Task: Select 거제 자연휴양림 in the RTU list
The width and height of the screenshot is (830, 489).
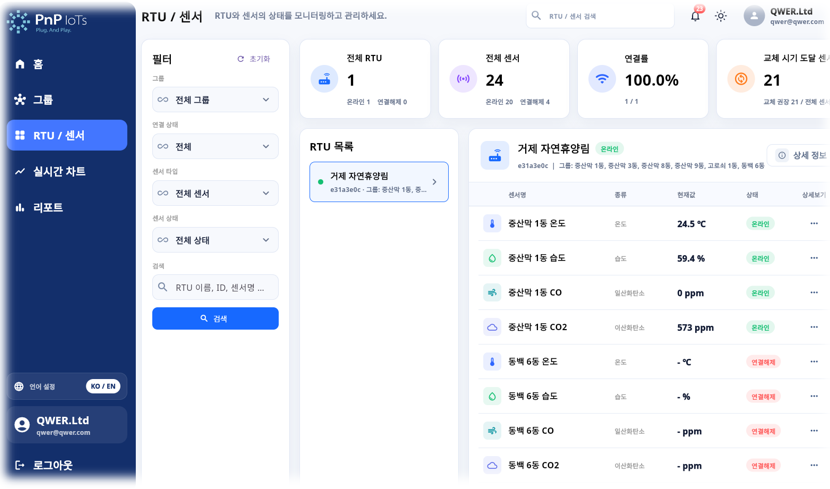Action: 379,182
